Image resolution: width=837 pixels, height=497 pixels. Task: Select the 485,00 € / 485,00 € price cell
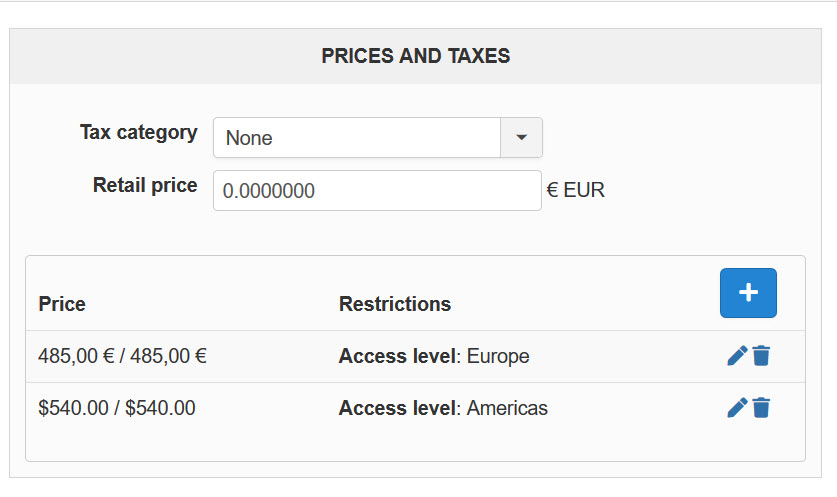122,356
